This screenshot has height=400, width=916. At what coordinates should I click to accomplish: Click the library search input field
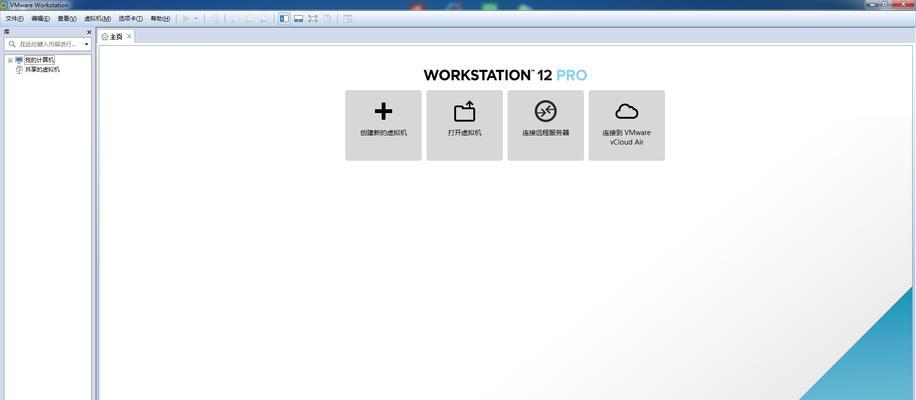(48, 44)
